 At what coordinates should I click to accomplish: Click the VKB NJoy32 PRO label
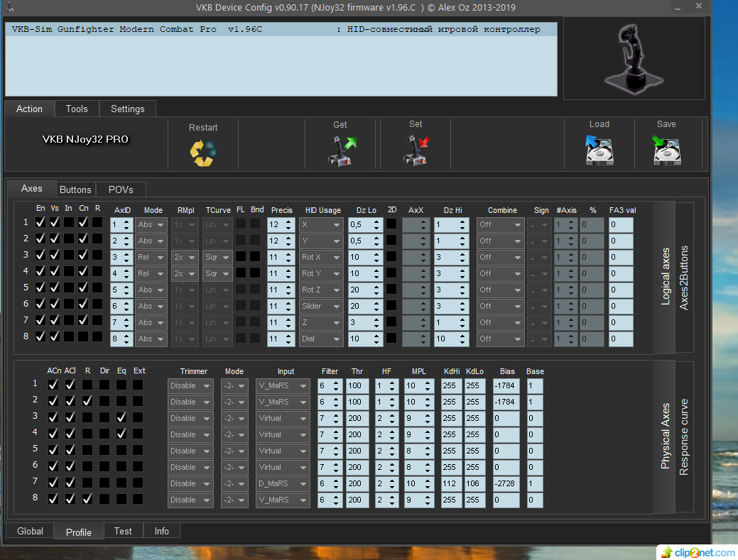(85, 139)
